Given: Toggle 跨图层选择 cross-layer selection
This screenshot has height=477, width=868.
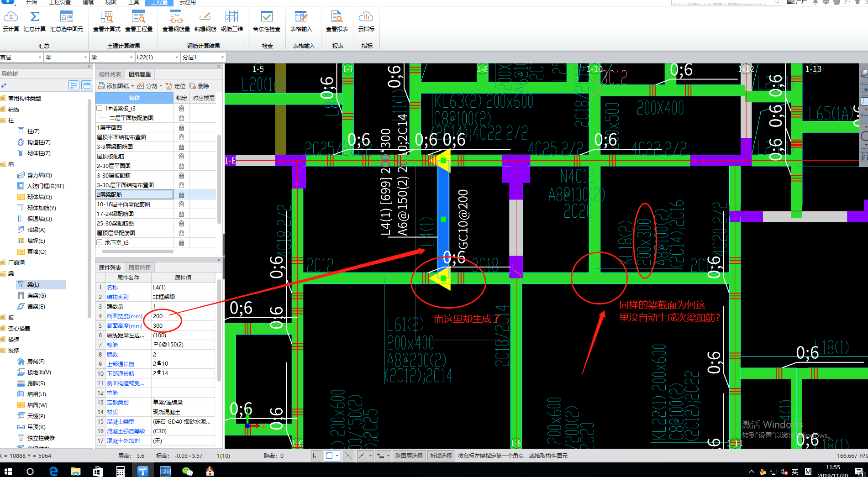Looking at the screenshot, I should (x=409, y=456).
